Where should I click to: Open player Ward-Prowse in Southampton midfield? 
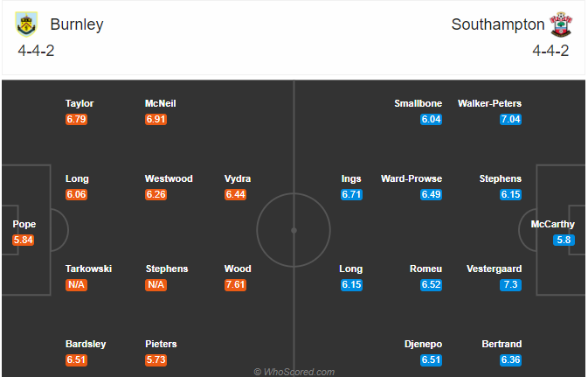pos(412,178)
